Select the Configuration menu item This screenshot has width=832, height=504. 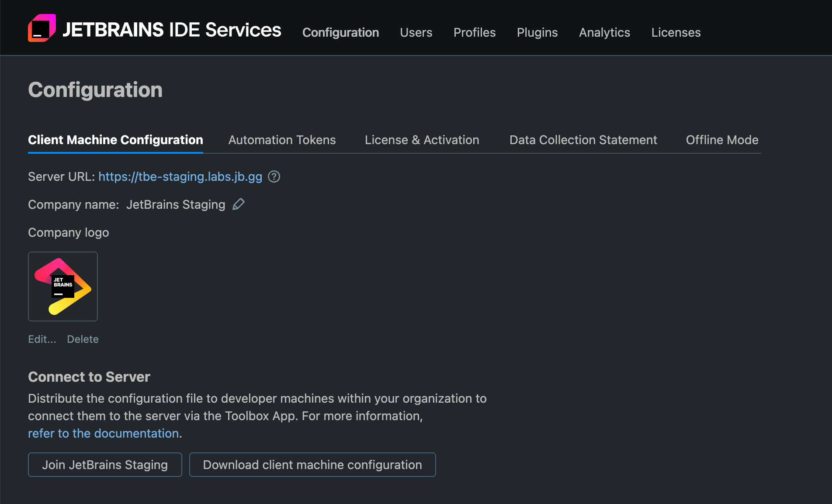point(340,32)
